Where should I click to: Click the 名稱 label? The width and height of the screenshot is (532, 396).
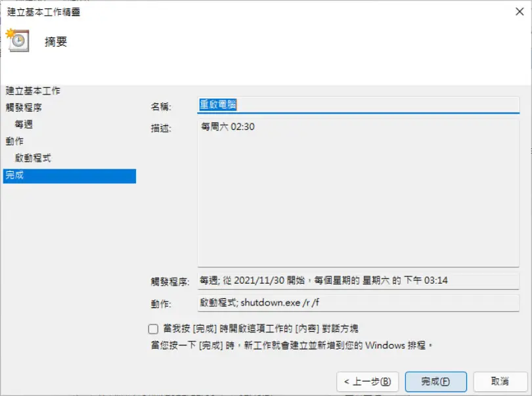(x=161, y=106)
